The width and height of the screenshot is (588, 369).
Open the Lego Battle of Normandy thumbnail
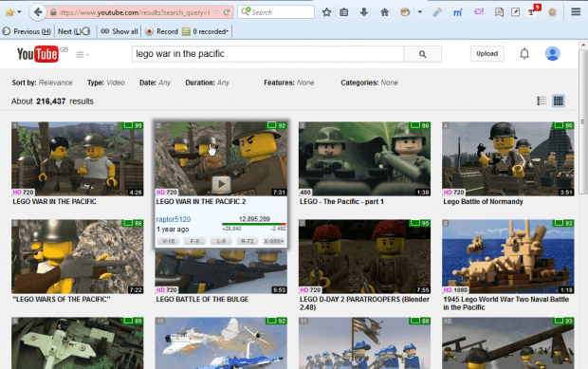[x=508, y=158]
